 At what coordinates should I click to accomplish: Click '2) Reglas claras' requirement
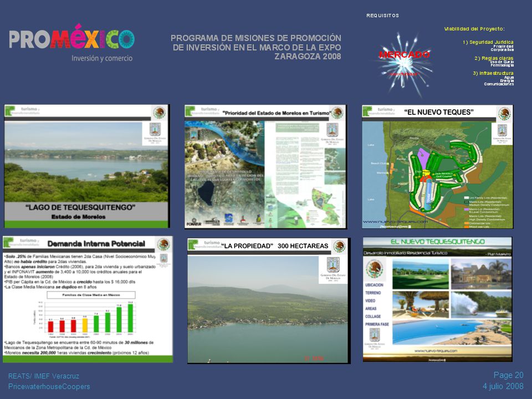tap(494, 58)
